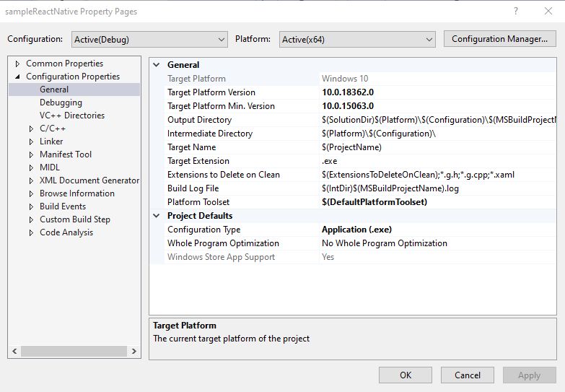Click the 10.0.15063.0 min version value

[x=348, y=106]
